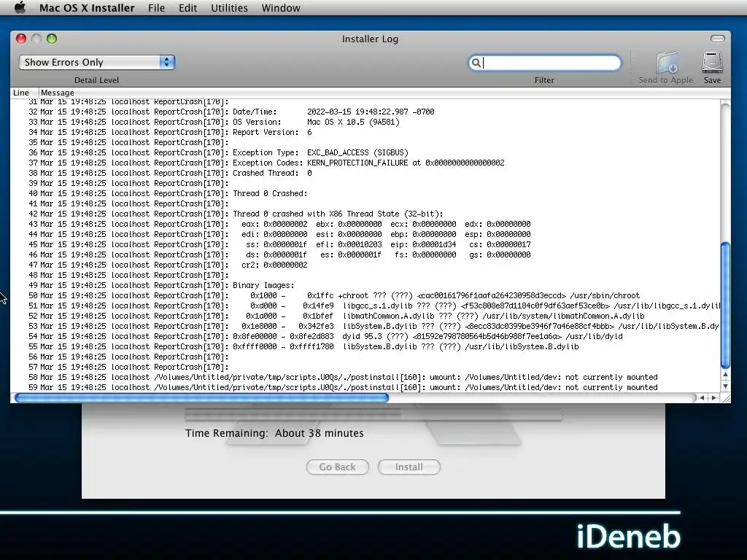Select log line 33 OS Version
Screen dimensions: 747x560
click(365, 122)
